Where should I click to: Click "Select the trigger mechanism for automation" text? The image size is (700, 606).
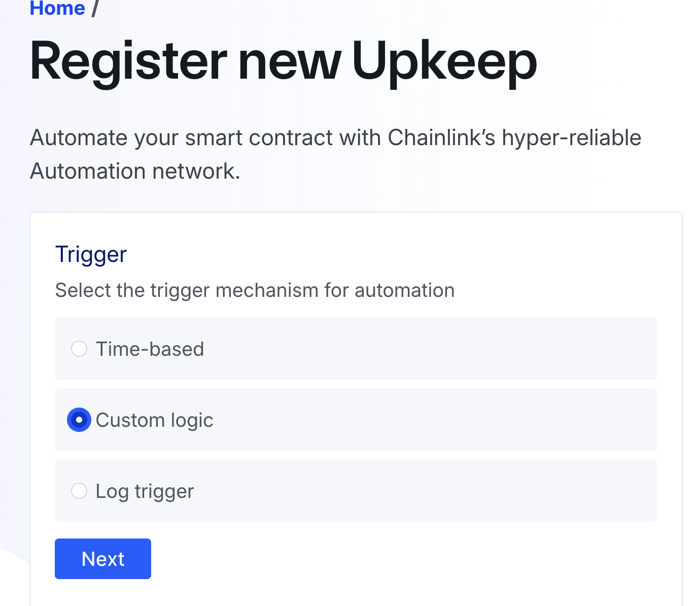coord(255,290)
